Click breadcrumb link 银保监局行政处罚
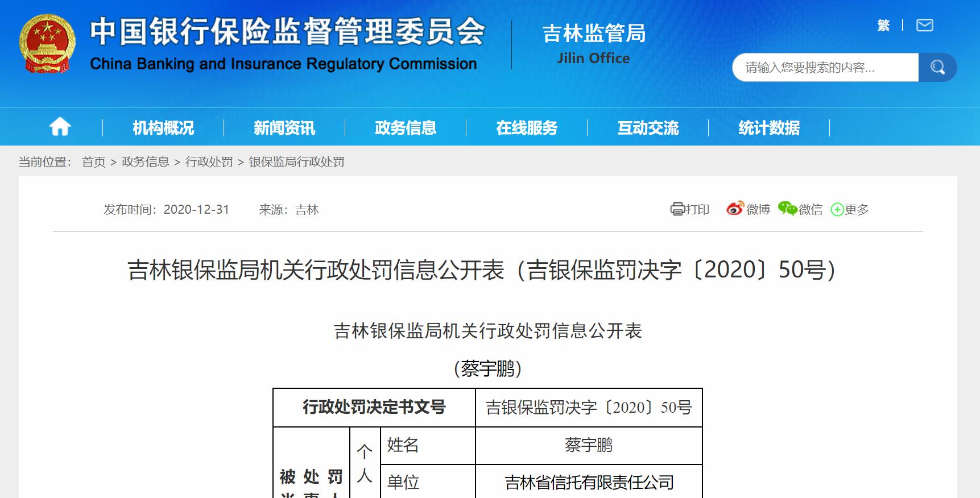This screenshot has height=498, width=980. pos(296,162)
